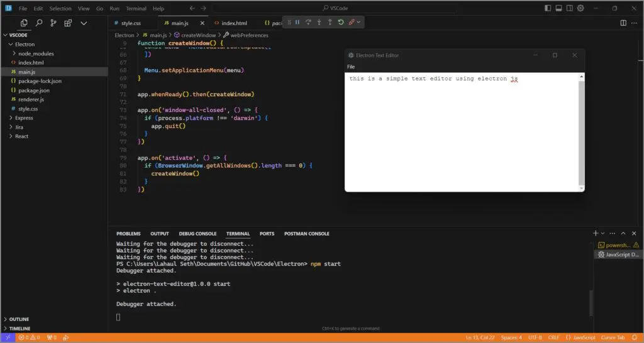Toggle the Primary Side Bar layout button
This screenshot has height=343, width=644.
pos(548,8)
